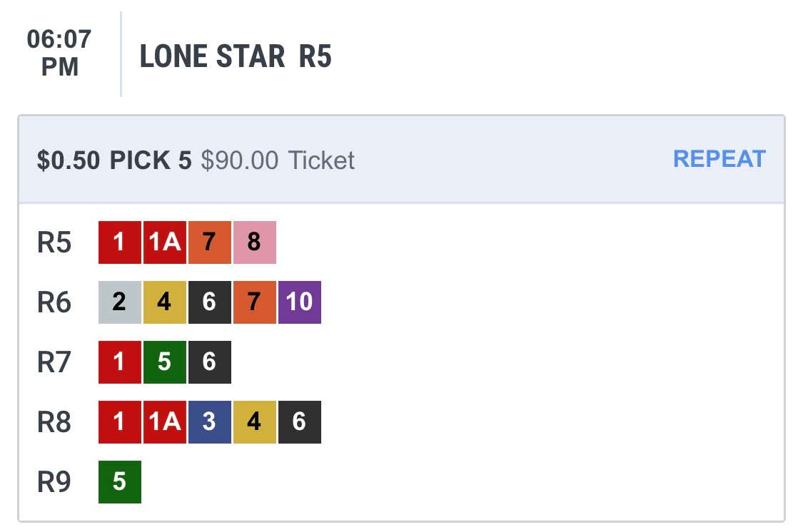Viewport: 803px width, 532px height.
Task: Select the 1A entry in row R5
Action: [x=165, y=242]
